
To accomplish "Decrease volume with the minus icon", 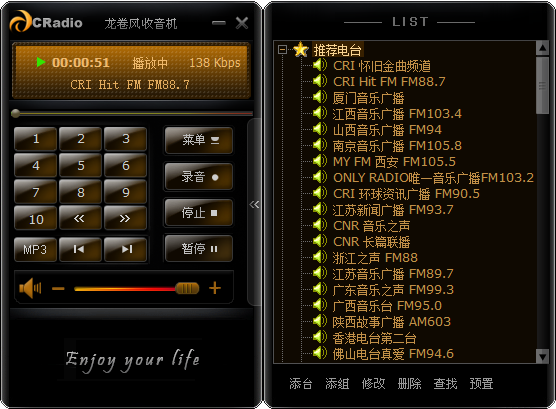I will click(58, 289).
